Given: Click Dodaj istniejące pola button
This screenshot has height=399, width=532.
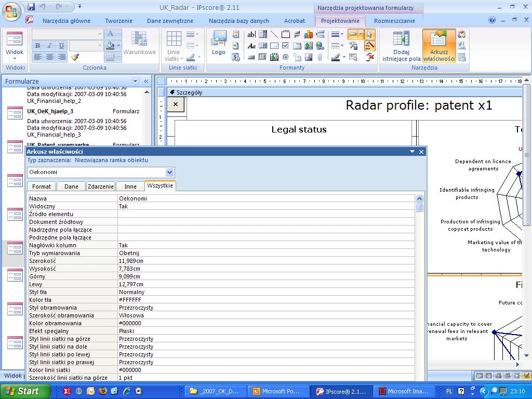Looking at the screenshot, I should 402,46.
